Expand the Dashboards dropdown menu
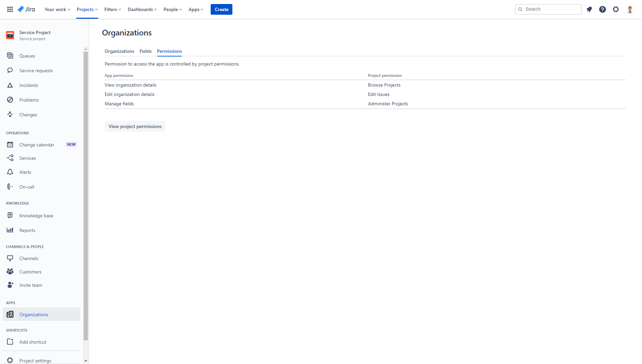This screenshot has width=642, height=364. pos(142,9)
